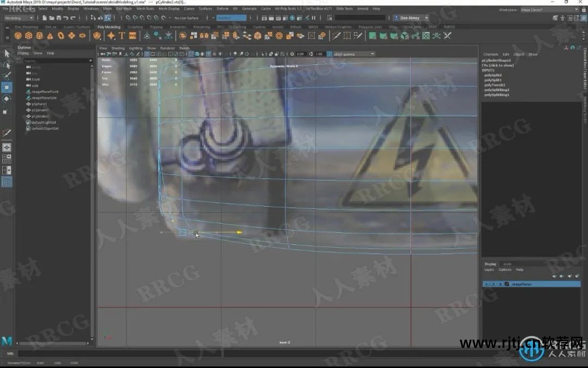This screenshot has height=368, width=588.
Task: Click the Outliner search field
Action: [54, 61]
